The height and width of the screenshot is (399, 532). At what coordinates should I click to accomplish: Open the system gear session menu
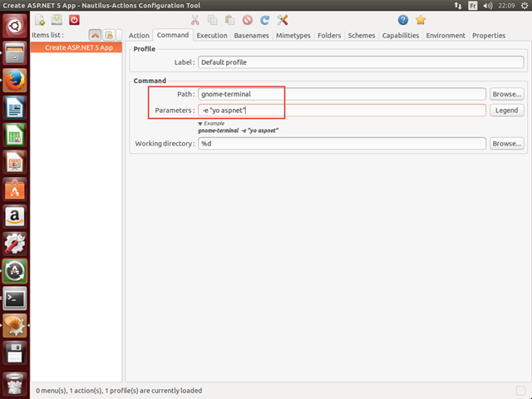pyautogui.click(x=525, y=6)
